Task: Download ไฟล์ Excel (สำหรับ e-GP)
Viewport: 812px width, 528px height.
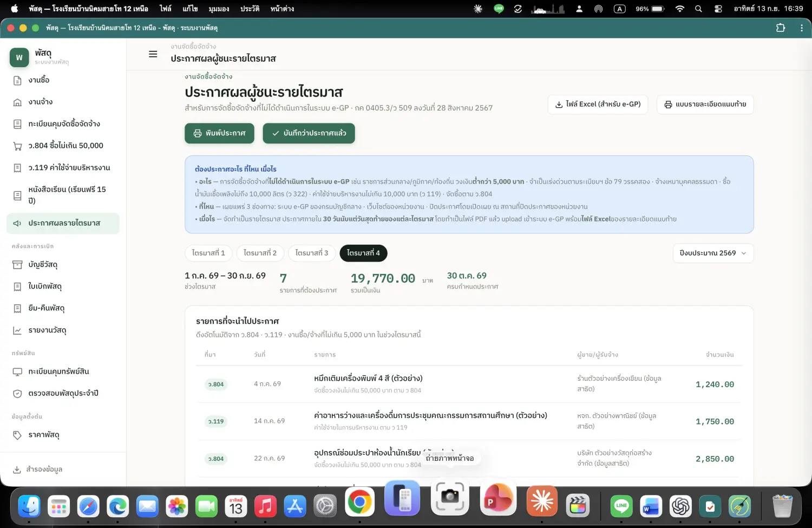Action: [x=598, y=105]
